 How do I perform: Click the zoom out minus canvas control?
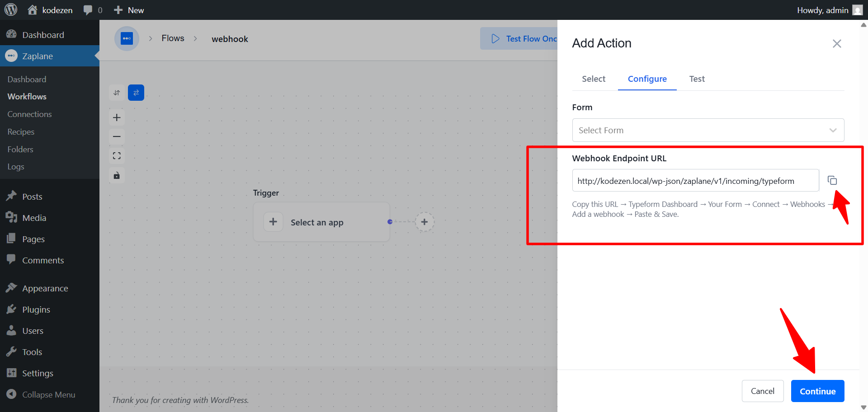pyautogui.click(x=117, y=136)
